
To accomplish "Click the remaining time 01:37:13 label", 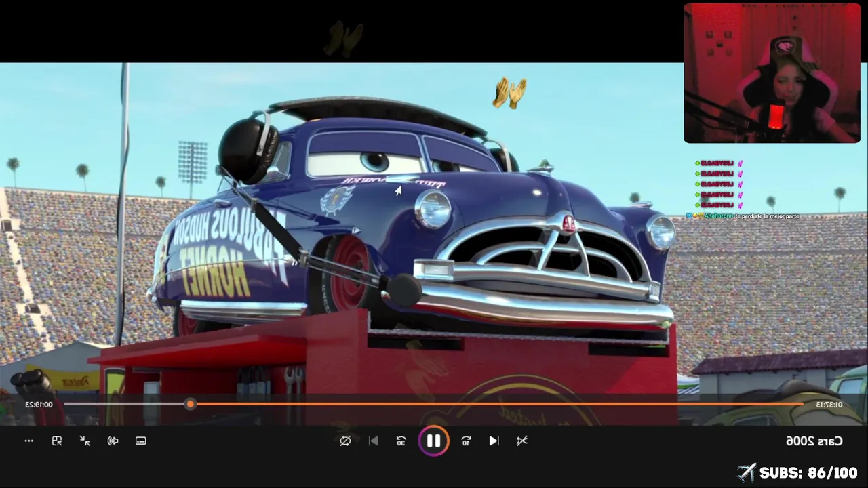I will point(829,405).
